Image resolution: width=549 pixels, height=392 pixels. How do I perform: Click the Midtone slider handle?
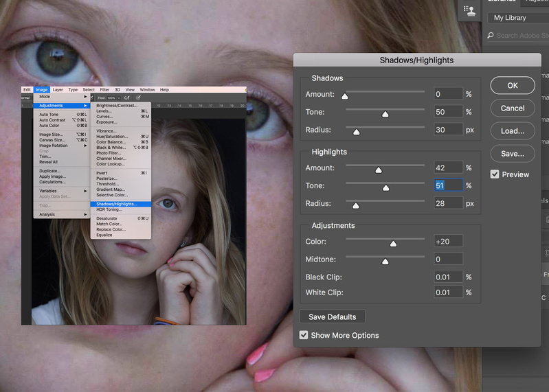click(x=385, y=262)
